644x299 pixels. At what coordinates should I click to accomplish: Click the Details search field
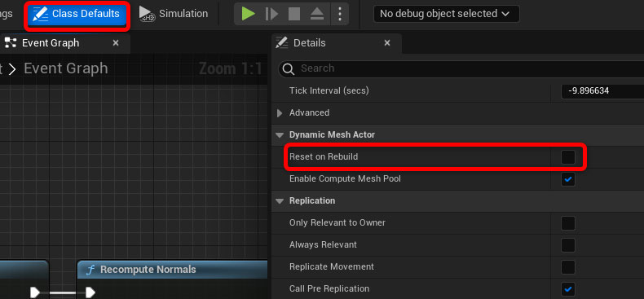(461, 68)
